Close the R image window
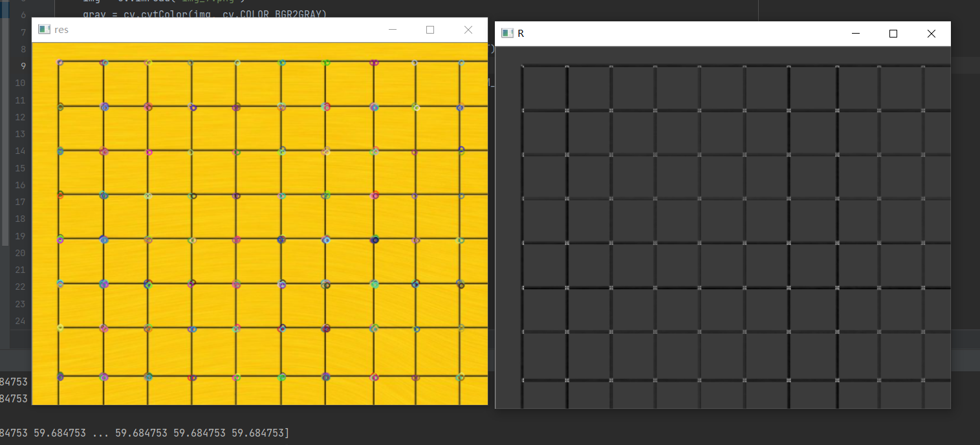Viewport: 980px width, 445px height. [931, 34]
